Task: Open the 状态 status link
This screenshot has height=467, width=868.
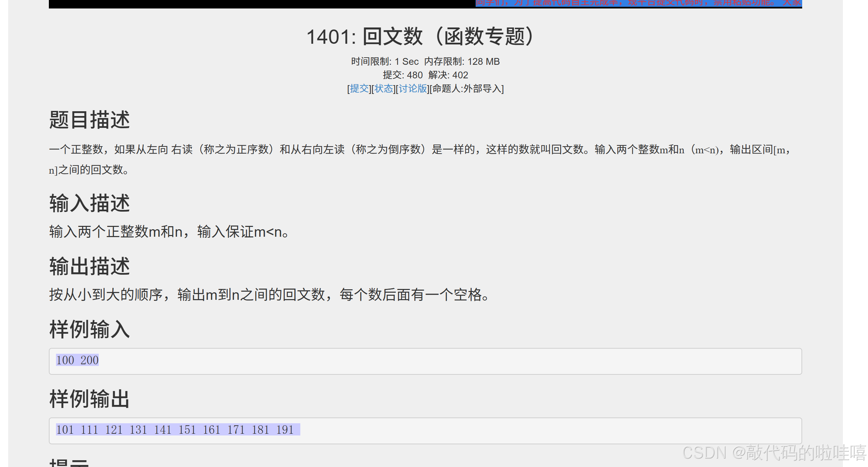Action: point(383,89)
